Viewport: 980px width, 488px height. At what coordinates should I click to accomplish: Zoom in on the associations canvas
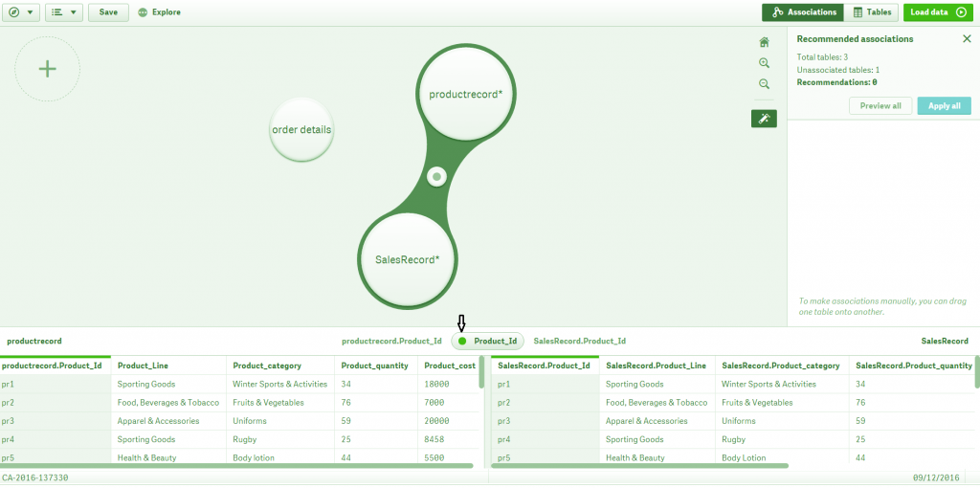click(764, 63)
